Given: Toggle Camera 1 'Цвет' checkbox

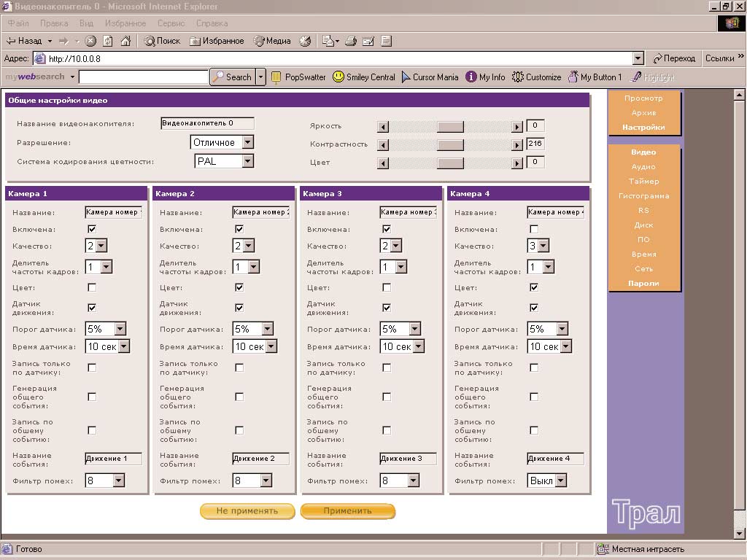Looking at the screenshot, I should click(92, 287).
